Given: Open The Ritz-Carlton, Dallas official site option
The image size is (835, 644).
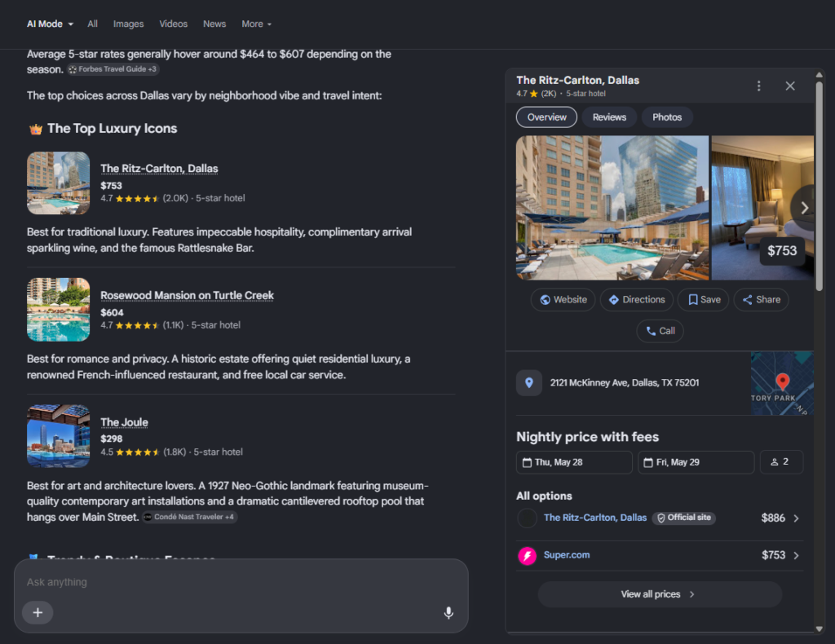Looking at the screenshot, I should pos(594,518).
